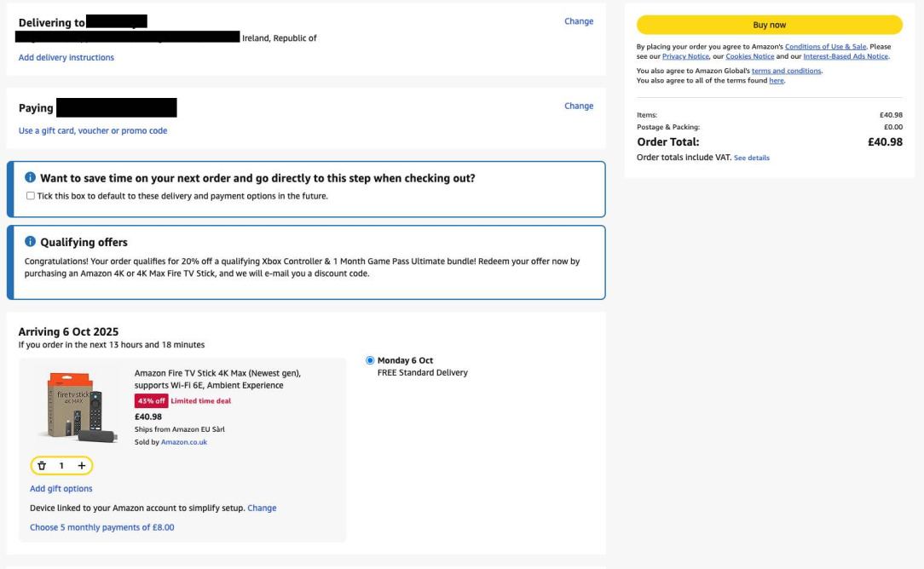
Task: Tick the default delivery and payment options box
Action: point(30,196)
